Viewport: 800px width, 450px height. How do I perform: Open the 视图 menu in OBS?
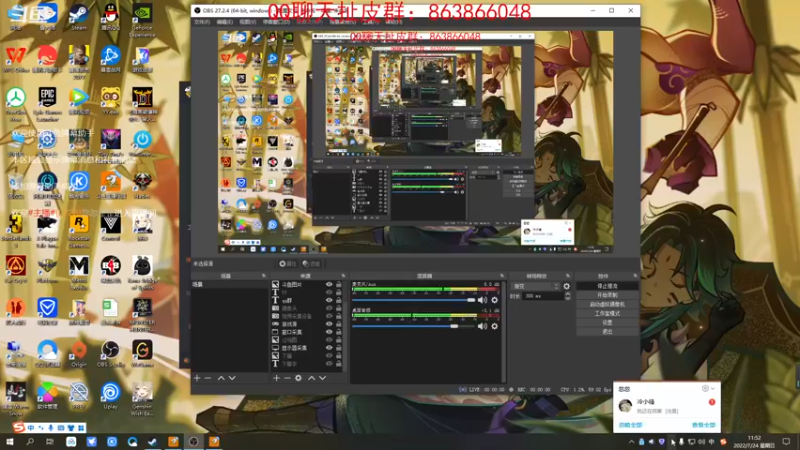pyautogui.click(x=247, y=22)
